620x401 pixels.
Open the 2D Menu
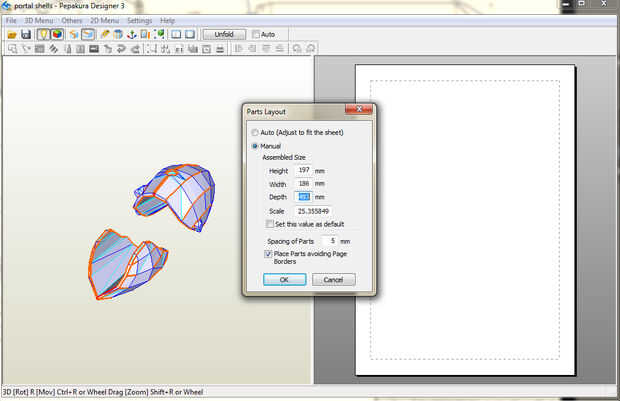(104, 21)
